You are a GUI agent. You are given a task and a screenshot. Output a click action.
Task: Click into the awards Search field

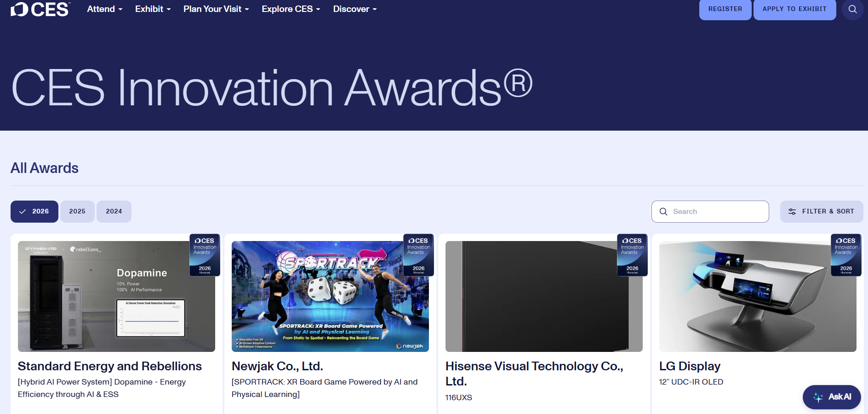(x=710, y=212)
